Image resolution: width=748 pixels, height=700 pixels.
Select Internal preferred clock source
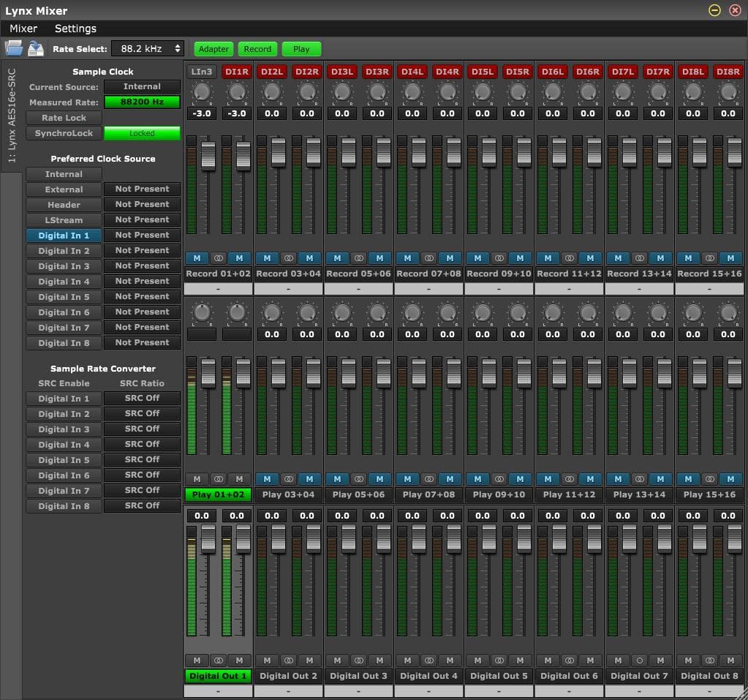pyautogui.click(x=64, y=173)
